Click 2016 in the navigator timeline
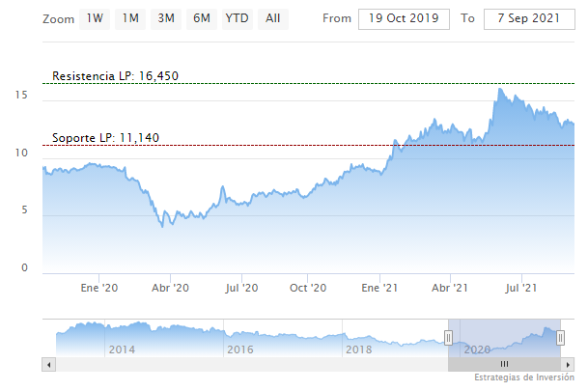The image size is (588, 391). (239, 349)
